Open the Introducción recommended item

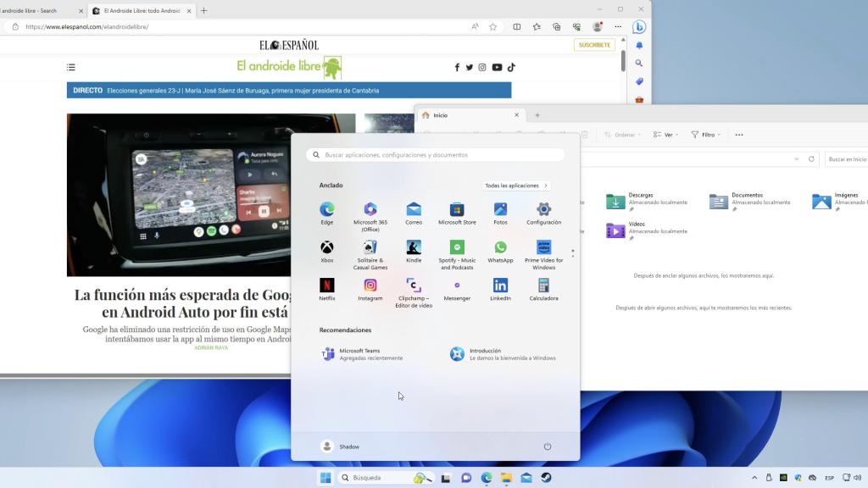click(504, 354)
